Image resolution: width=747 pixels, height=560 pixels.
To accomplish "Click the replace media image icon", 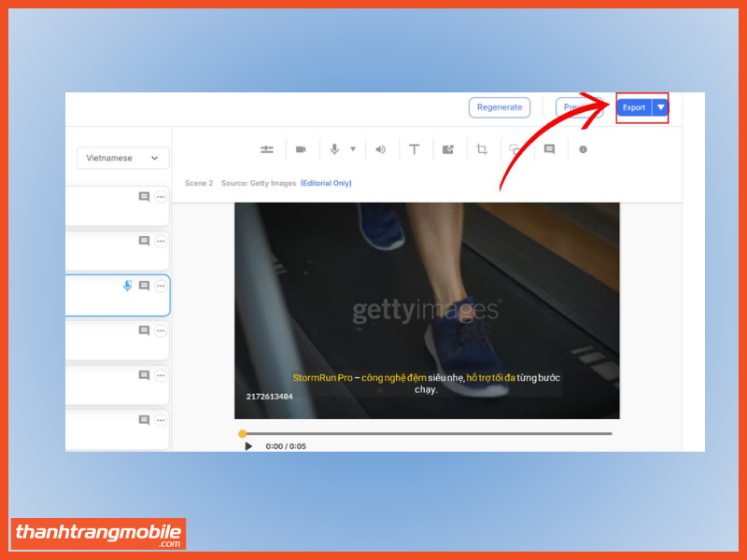I will pos(448,149).
